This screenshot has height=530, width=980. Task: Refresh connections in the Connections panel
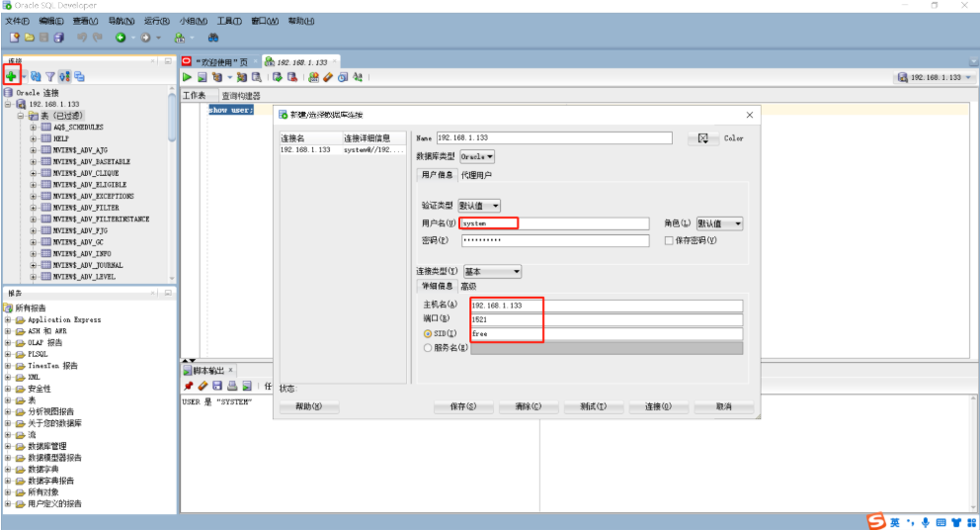point(36,76)
